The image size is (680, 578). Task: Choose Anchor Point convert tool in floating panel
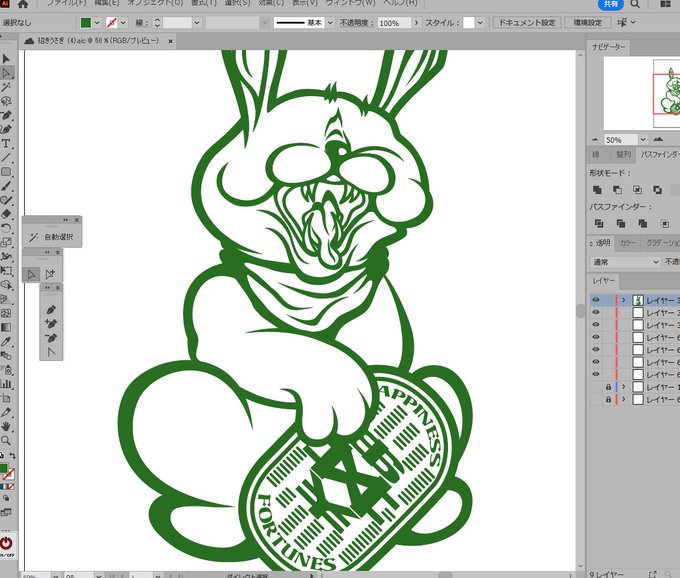(x=51, y=352)
